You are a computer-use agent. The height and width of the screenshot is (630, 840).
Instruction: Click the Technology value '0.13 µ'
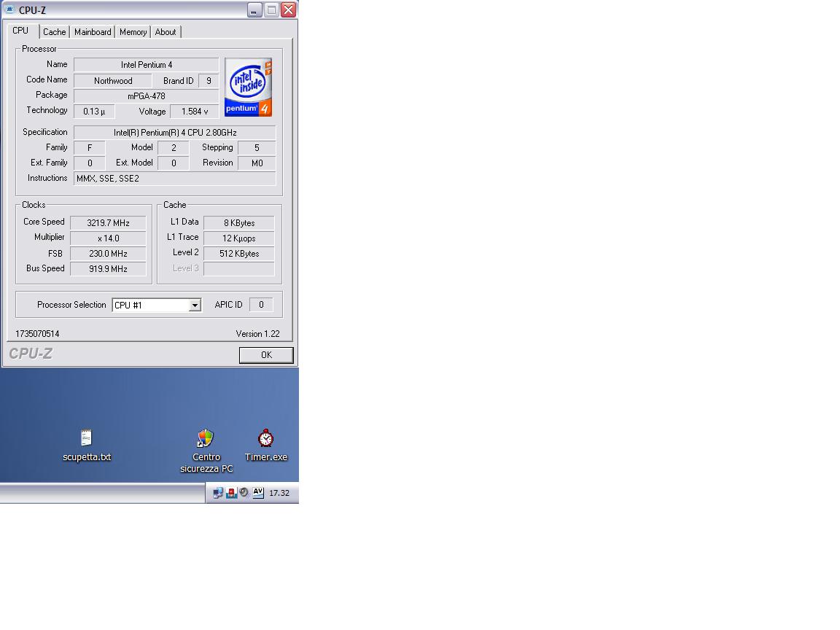(x=94, y=112)
